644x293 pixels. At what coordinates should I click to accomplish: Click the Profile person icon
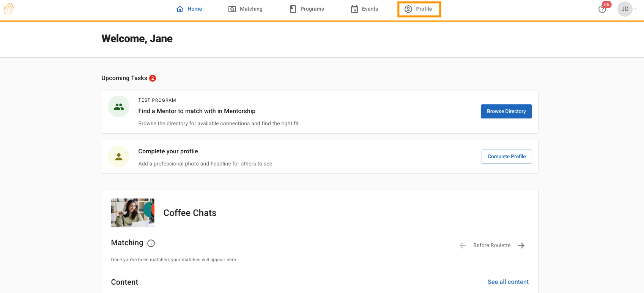point(408,9)
